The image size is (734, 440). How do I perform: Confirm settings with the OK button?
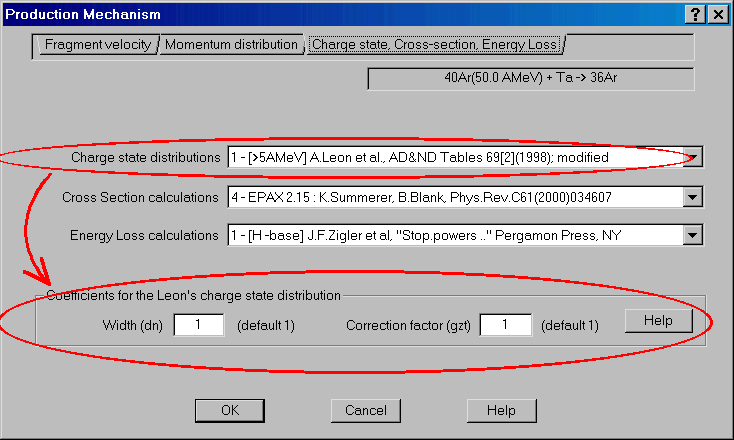[230, 410]
